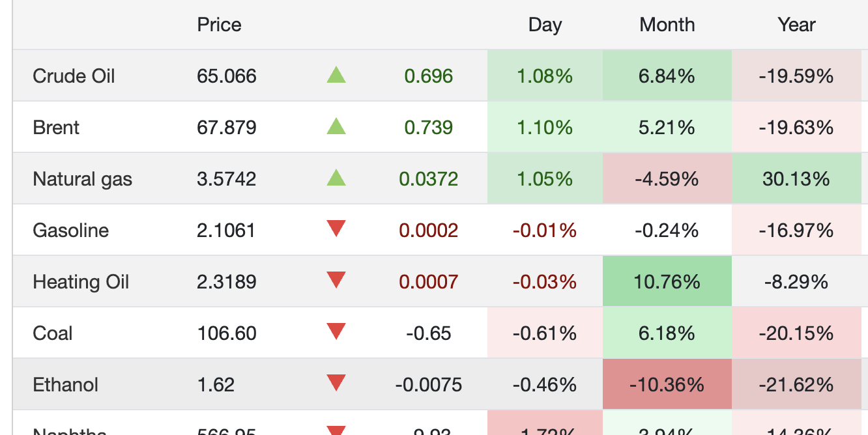
Task: Select Coal price 106.60
Action: [226, 333]
